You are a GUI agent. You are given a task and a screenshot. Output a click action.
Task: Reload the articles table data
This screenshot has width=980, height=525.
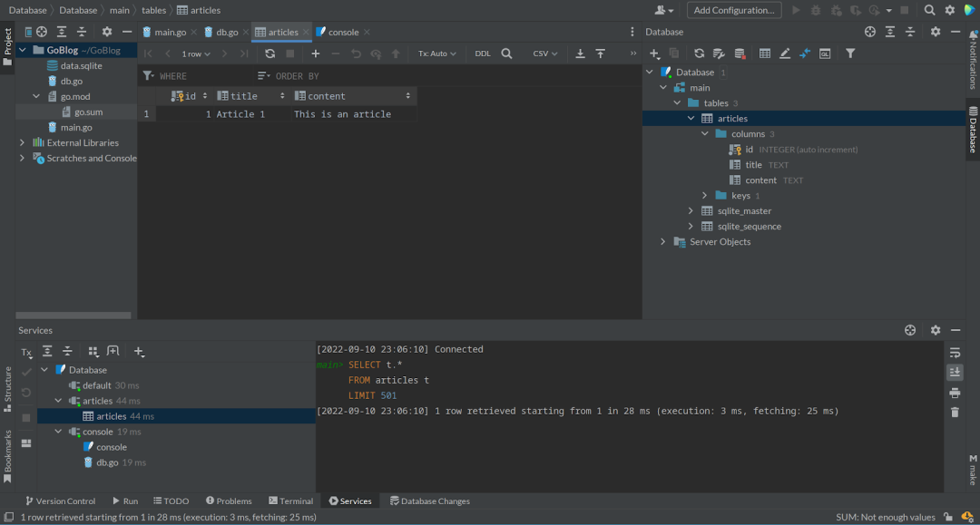tap(270, 53)
